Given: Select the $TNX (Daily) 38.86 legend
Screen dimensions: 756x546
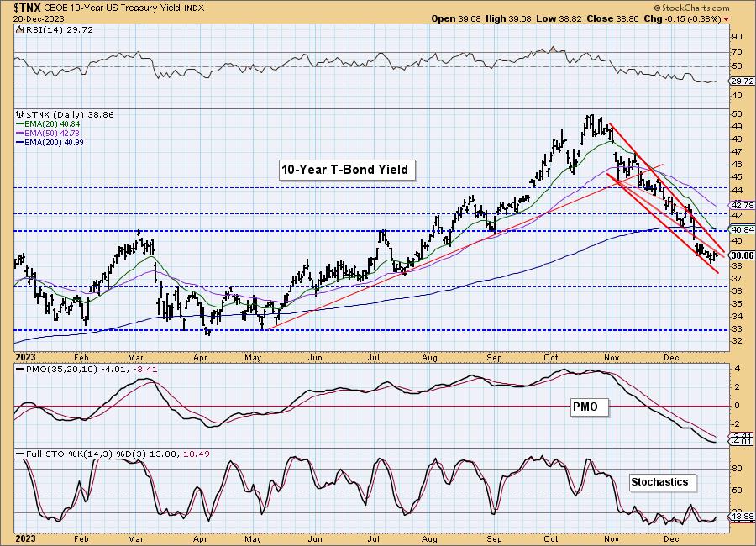Looking at the screenshot, I should coord(70,114).
